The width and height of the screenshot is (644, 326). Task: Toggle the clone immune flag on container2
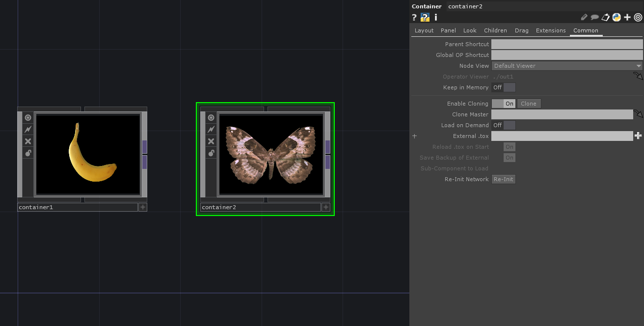coord(211,153)
